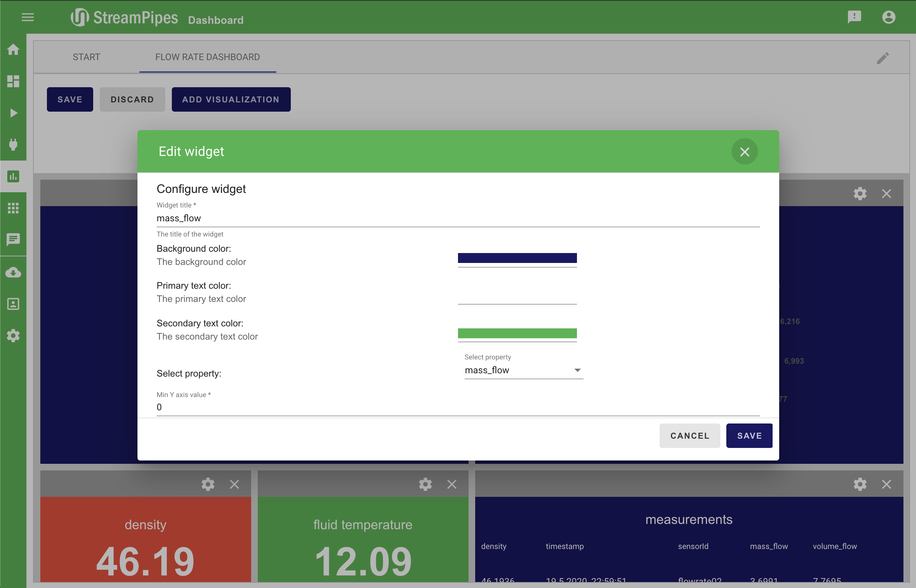Open the Select property mass_flow dropdown
916x588 pixels.
523,370
